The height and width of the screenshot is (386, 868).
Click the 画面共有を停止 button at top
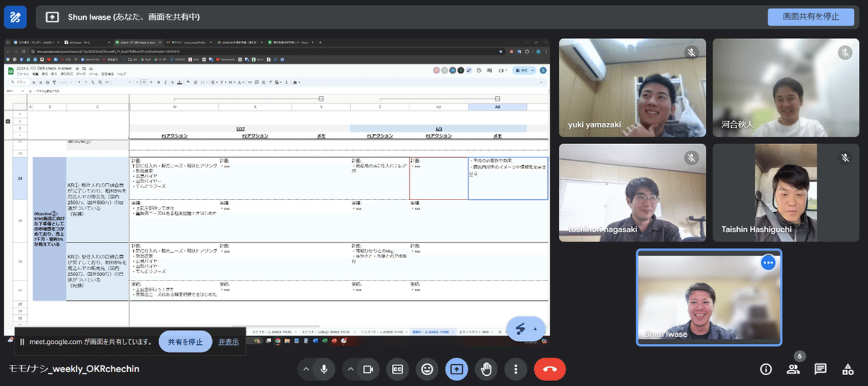click(x=810, y=17)
